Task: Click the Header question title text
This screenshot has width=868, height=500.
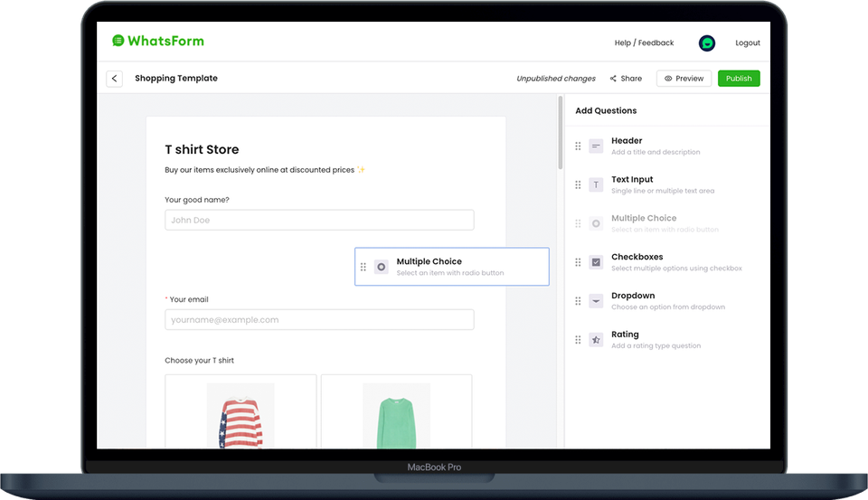Action: (x=627, y=141)
